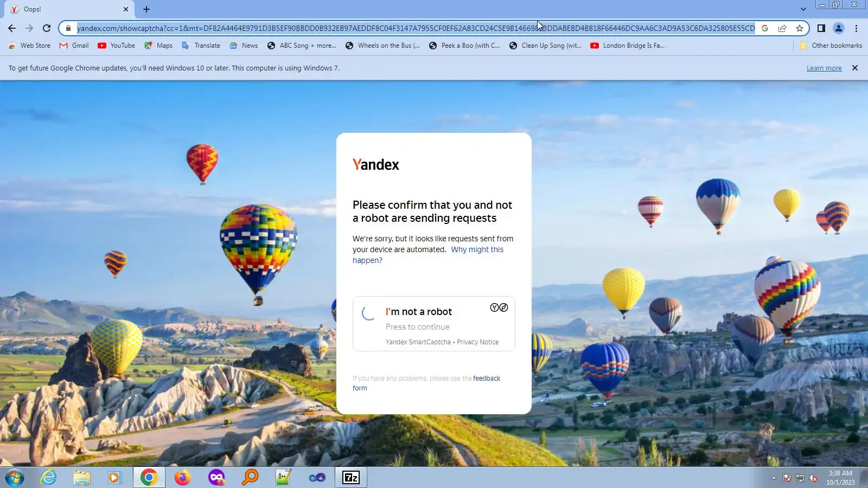Launch Firefox from the taskbar

click(183, 478)
